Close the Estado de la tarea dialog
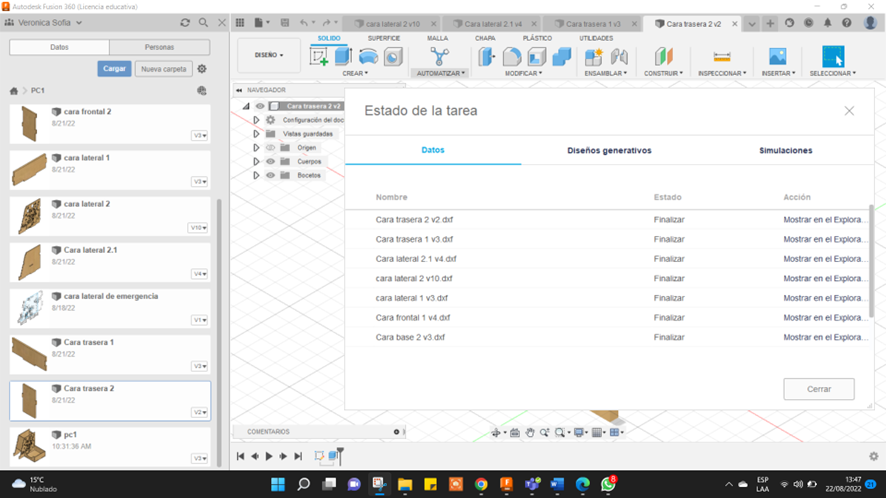The width and height of the screenshot is (886, 498). [849, 111]
